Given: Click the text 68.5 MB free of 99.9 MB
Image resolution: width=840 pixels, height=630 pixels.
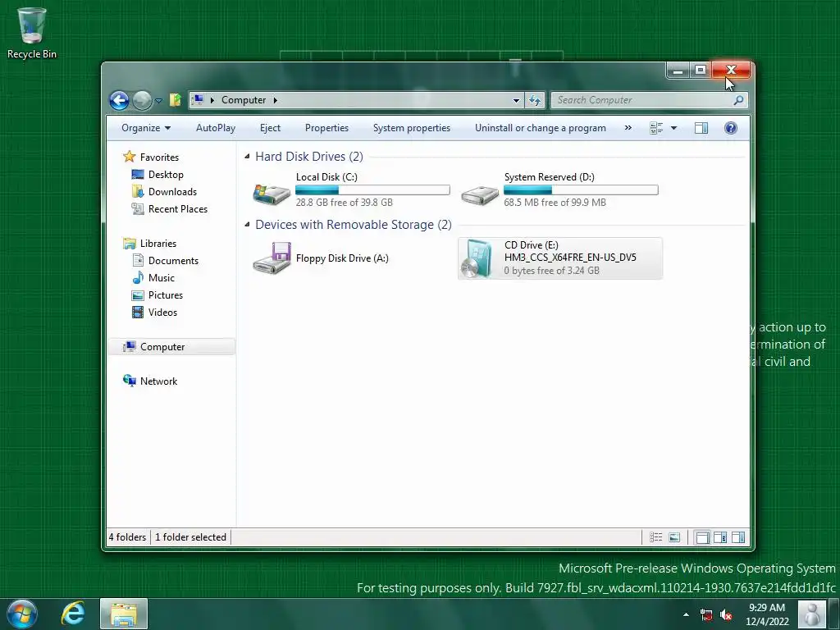Looking at the screenshot, I should pyautogui.click(x=555, y=203).
